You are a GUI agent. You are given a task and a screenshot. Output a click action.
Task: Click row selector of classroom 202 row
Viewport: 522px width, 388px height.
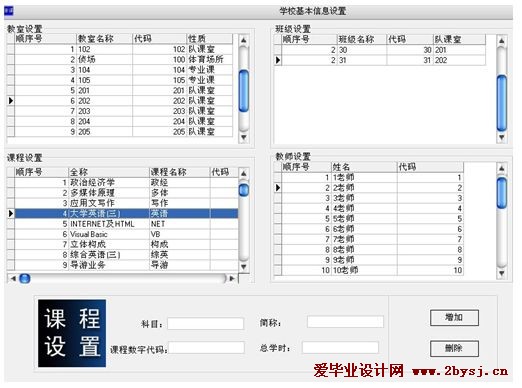11,101
